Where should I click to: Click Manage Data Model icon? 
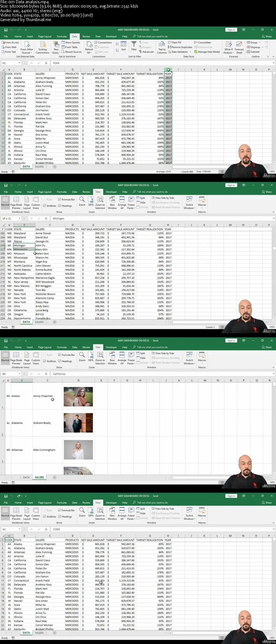196,52
